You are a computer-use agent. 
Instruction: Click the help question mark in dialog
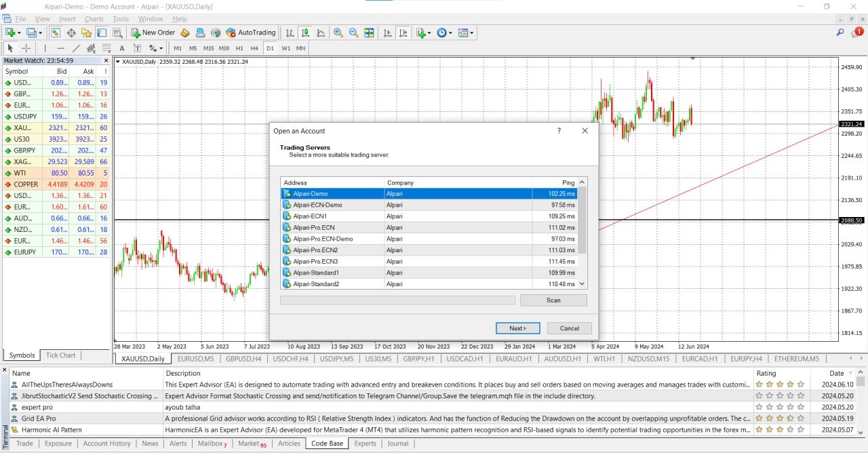pos(559,131)
